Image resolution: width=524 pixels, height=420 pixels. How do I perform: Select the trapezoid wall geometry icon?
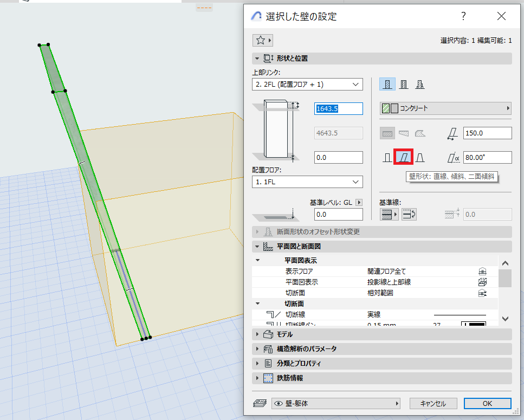tap(404, 133)
